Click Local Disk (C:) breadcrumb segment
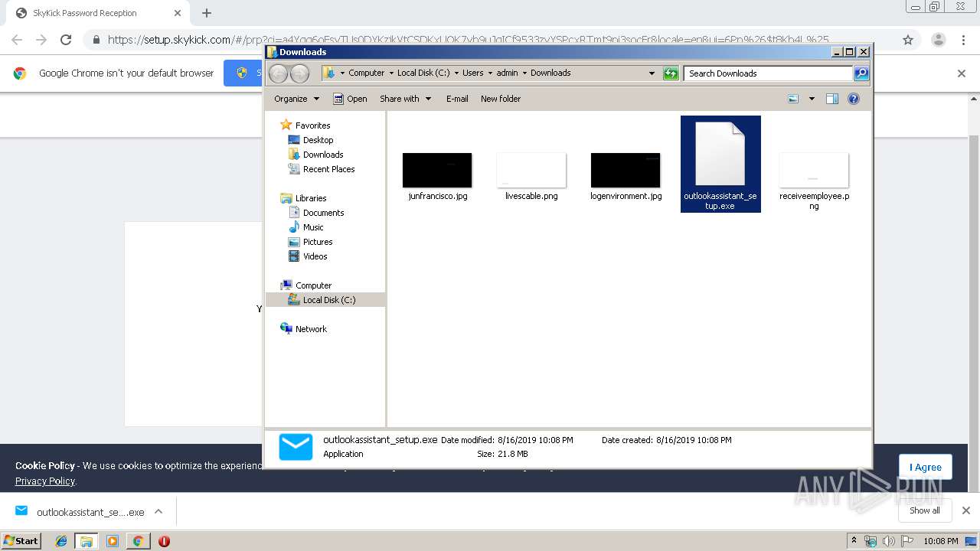Viewport: 980px width, 551px height. point(423,73)
